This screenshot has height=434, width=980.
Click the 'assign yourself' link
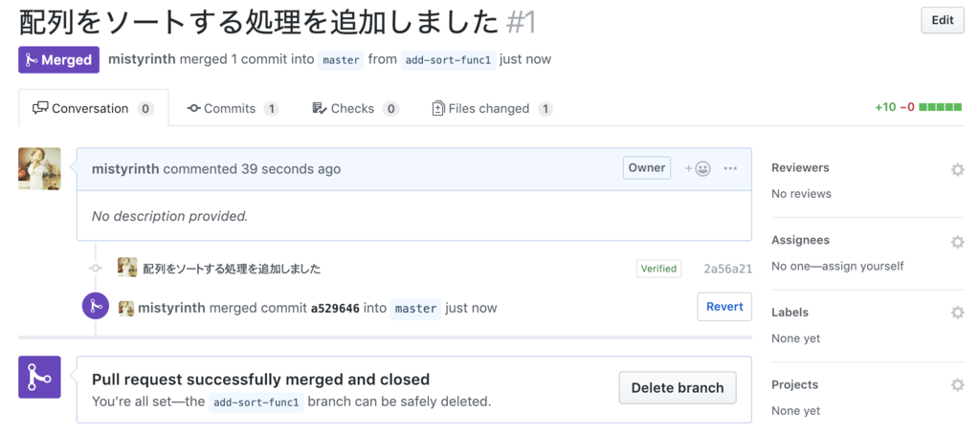[865, 266]
